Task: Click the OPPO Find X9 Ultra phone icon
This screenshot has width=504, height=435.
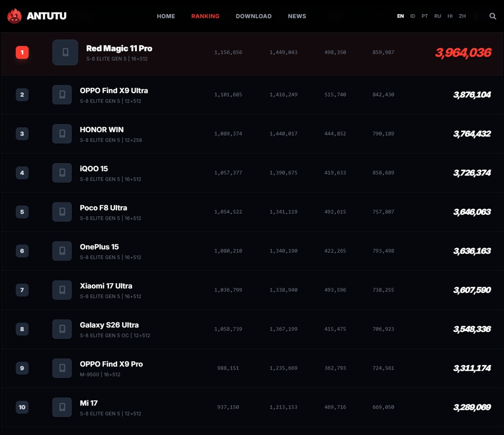Action: (x=62, y=95)
